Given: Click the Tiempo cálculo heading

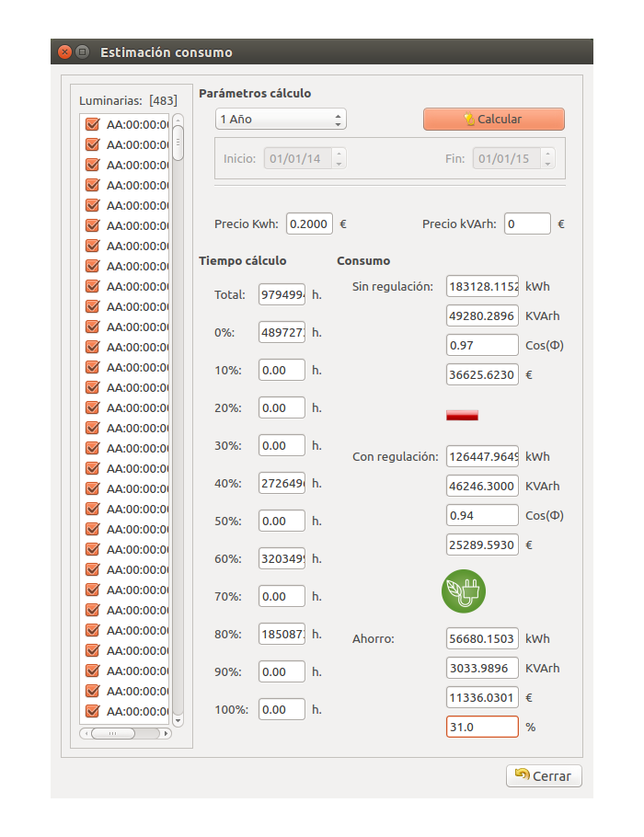Looking at the screenshot, I should coord(243,261).
